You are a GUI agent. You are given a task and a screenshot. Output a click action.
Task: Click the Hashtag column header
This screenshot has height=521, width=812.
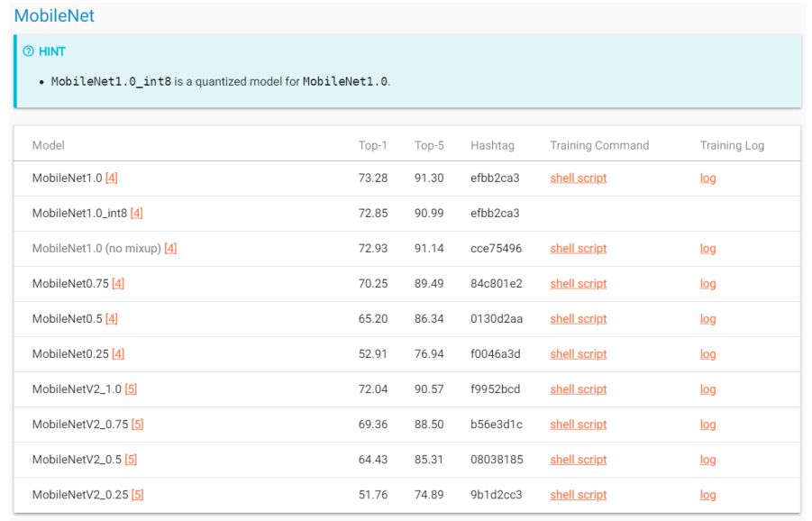(x=492, y=145)
